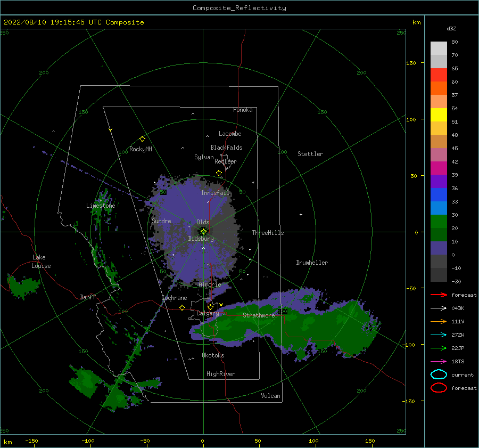Click the 2022/08/10 19:15:45 UTC timestamp

coord(53,22)
